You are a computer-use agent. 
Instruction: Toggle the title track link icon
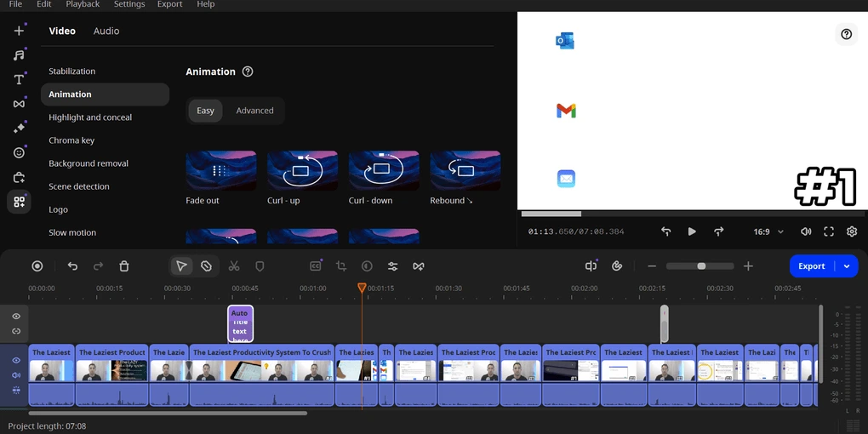[x=16, y=331]
